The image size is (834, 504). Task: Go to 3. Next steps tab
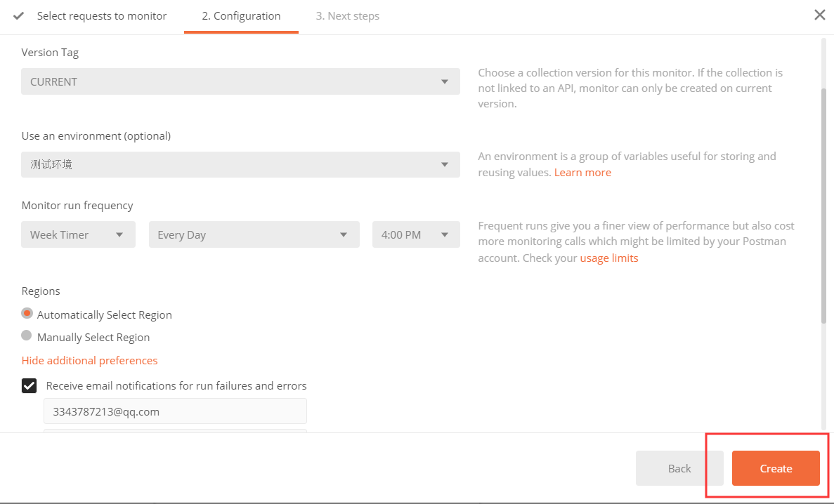point(347,15)
